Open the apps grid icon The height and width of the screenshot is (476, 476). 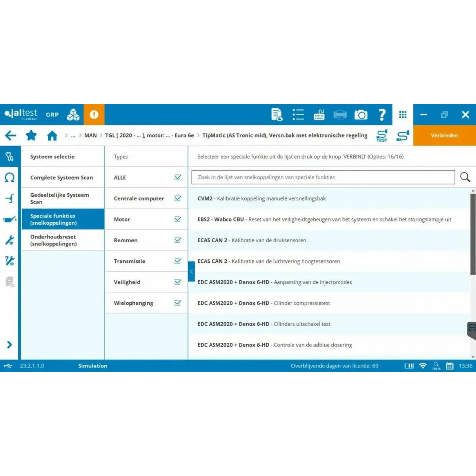point(403,114)
